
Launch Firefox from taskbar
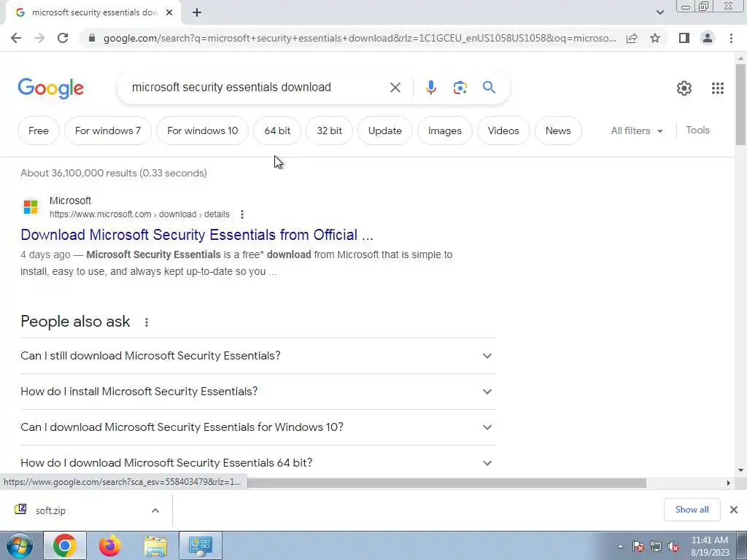point(110,545)
